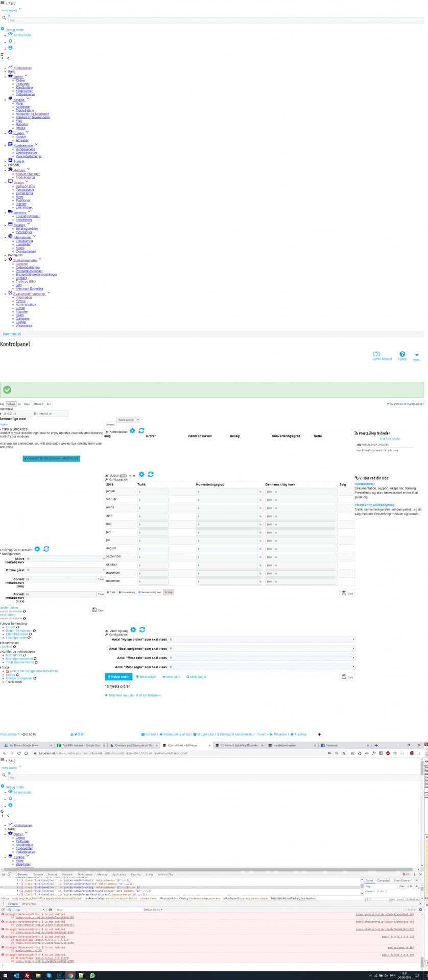The width and height of the screenshot is (428, 980).
Task: Click the Avancerede funktioner icon
Action: click(10, 293)
